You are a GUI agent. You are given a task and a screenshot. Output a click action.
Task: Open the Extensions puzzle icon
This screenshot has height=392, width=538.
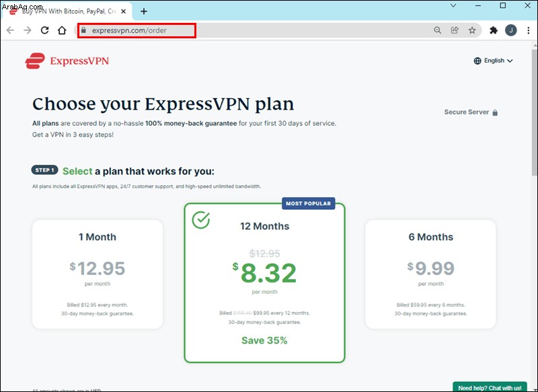click(494, 30)
